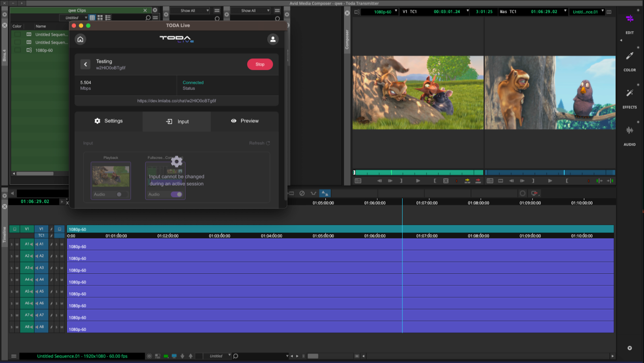Toggle source track A1 selector
Image resolution: width=644 pixels, height=363 pixels.
(27, 244)
